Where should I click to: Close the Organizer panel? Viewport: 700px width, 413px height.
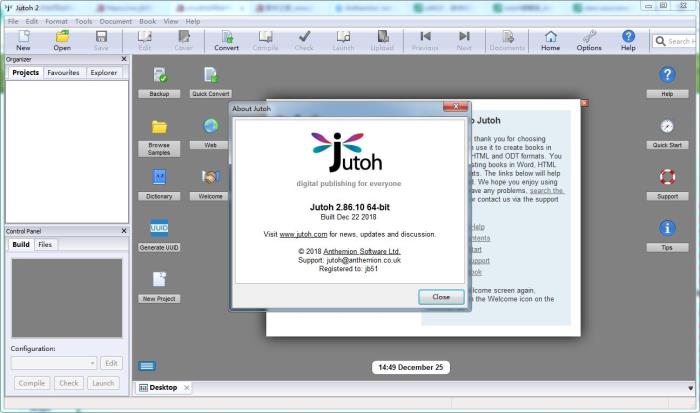(124, 59)
